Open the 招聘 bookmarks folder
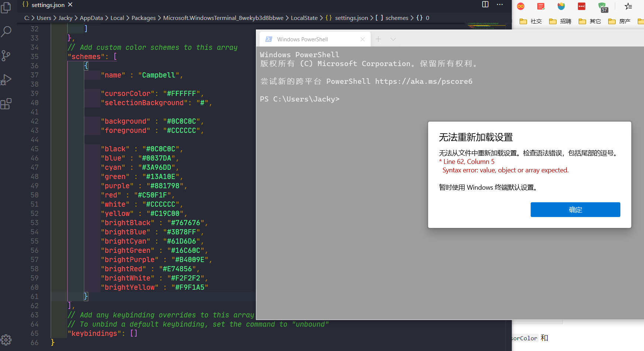 560,21
